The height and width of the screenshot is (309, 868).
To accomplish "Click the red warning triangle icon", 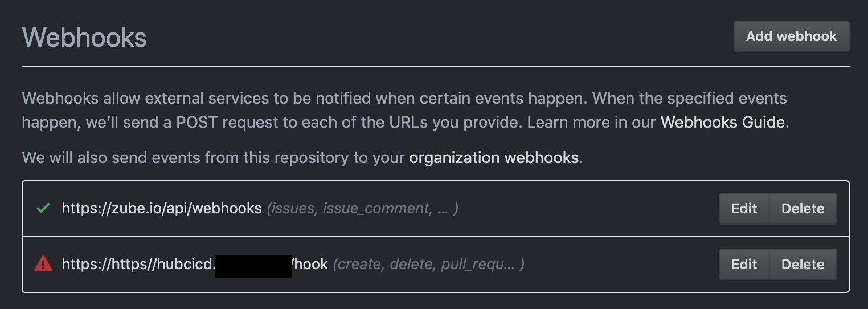I will pos(43,265).
